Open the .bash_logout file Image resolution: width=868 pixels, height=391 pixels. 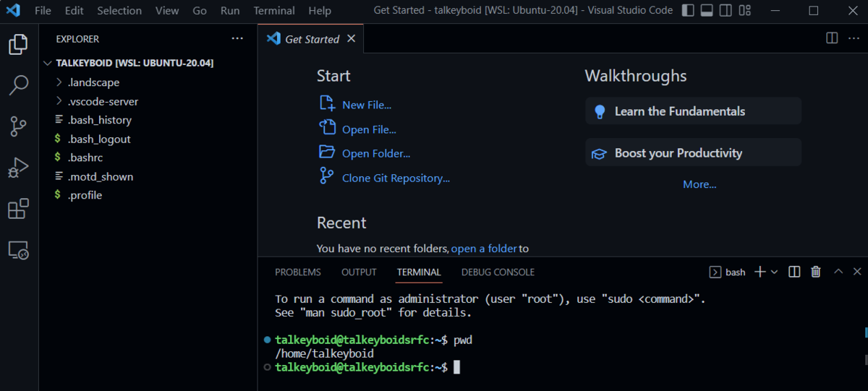(148, 139)
